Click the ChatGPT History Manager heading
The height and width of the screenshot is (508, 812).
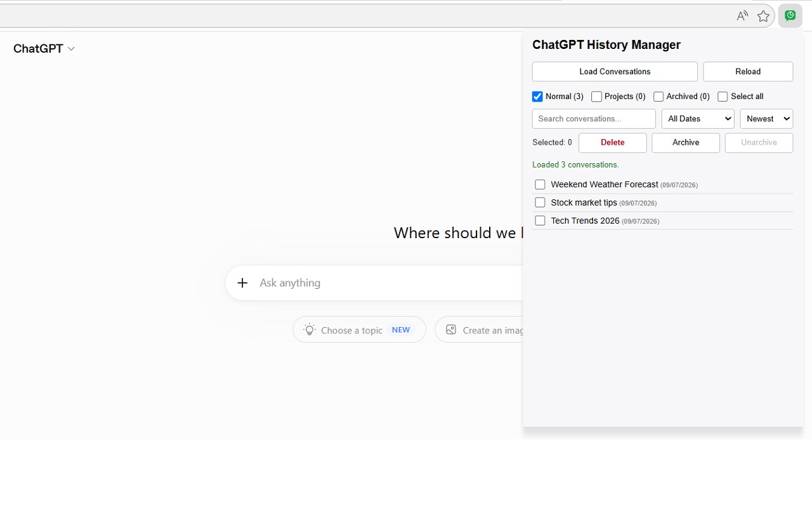point(606,44)
